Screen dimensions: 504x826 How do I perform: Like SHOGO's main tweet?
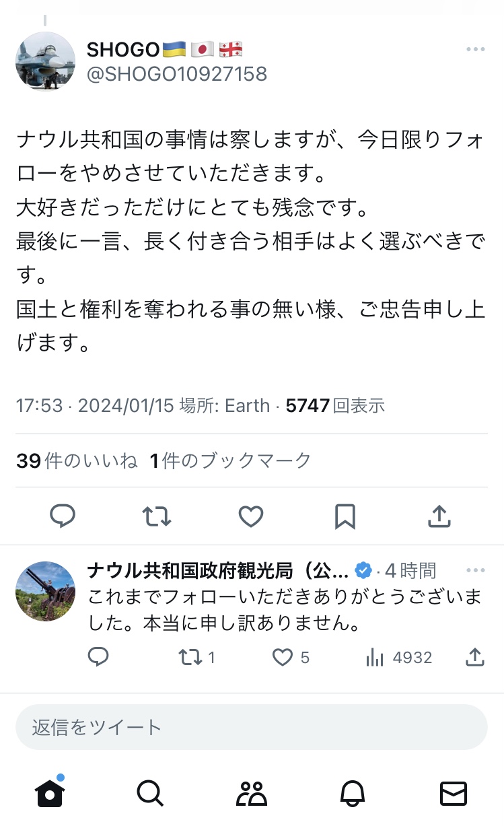coord(251,516)
